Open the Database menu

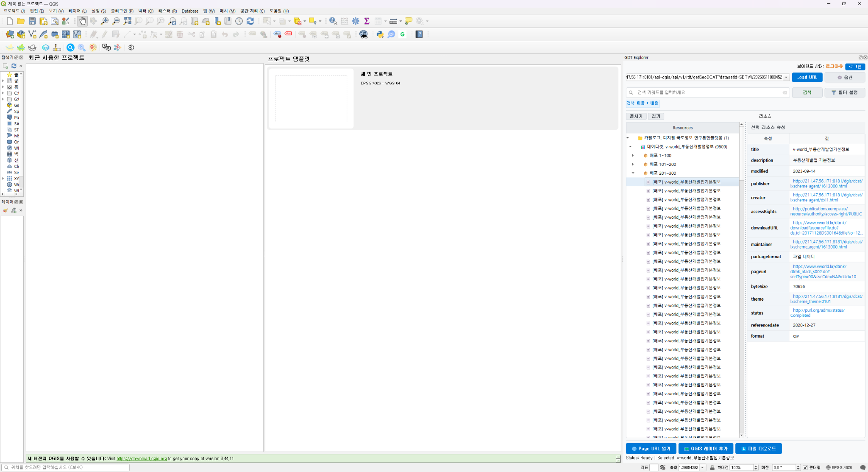tap(190, 11)
